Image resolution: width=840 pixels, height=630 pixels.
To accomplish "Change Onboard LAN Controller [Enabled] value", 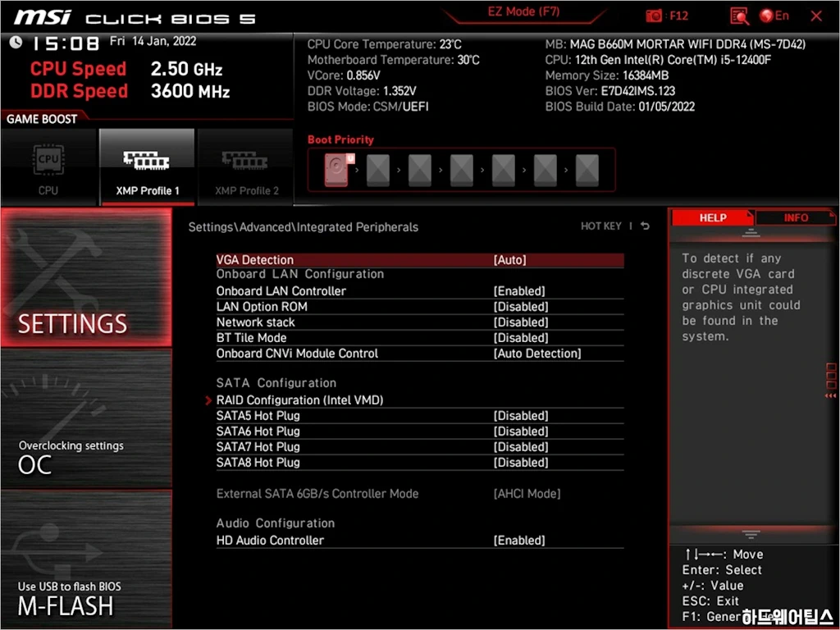I will [x=519, y=291].
